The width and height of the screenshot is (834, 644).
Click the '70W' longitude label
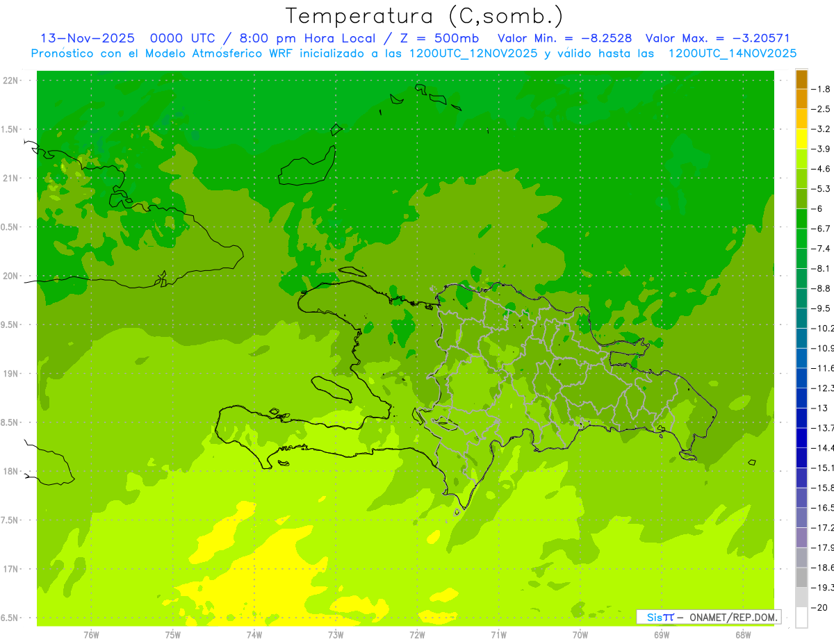(x=580, y=634)
